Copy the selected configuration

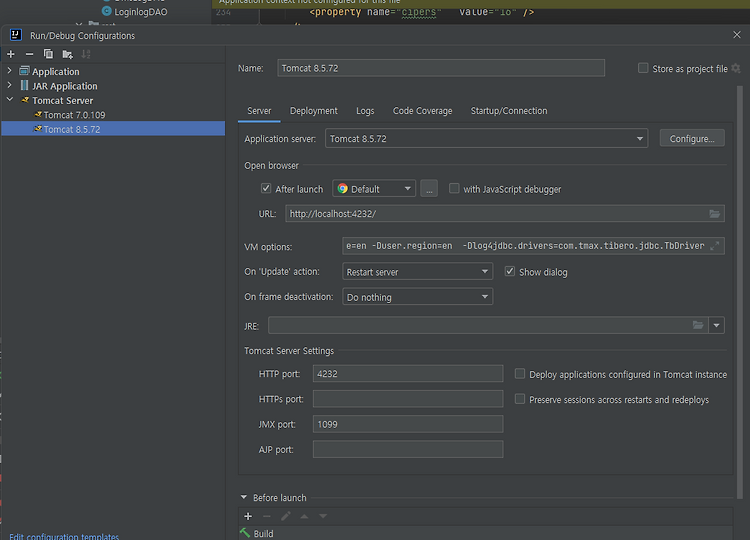click(x=48, y=54)
